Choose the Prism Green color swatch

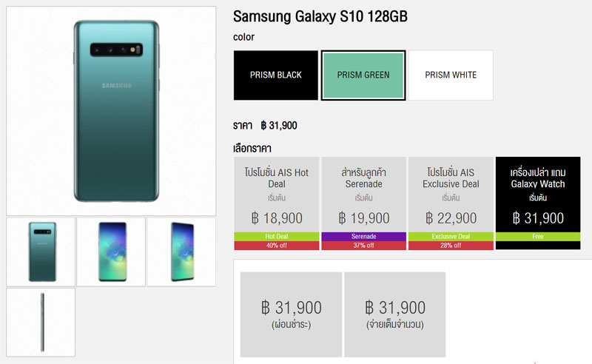click(x=363, y=75)
